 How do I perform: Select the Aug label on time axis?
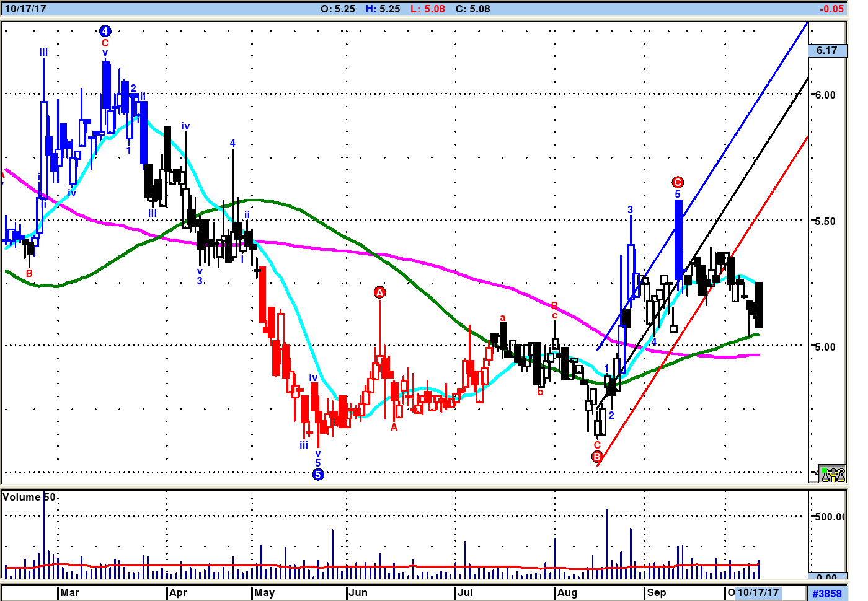(567, 592)
